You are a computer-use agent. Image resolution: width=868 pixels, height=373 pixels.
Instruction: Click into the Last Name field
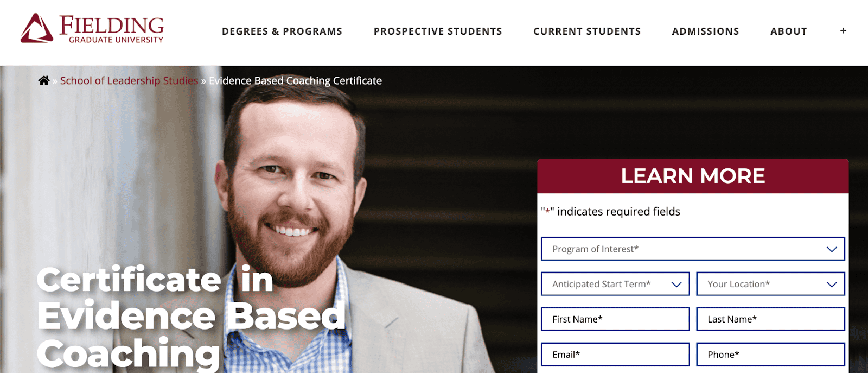tap(770, 319)
